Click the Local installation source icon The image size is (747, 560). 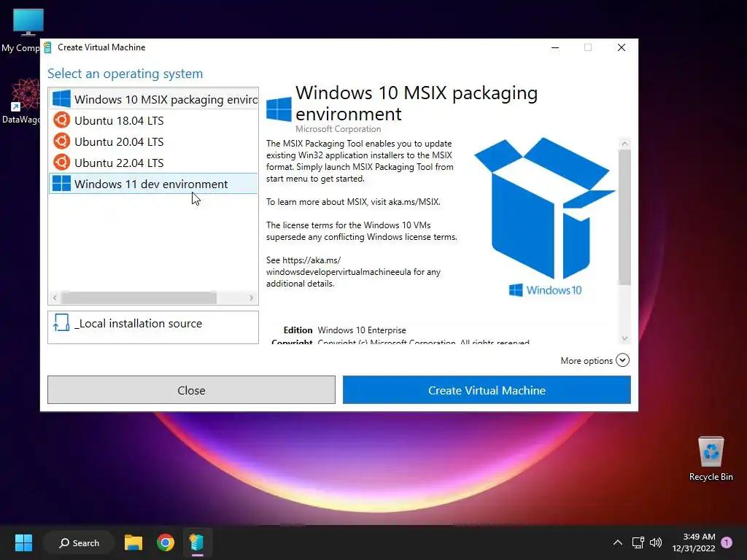click(x=61, y=322)
